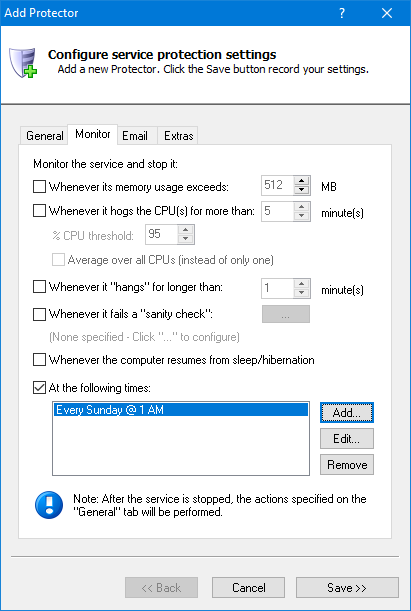Tick resumes from sleep/hibernation checkbox
The height and width of the screenshot is (611, 411).
click(39, 360)
